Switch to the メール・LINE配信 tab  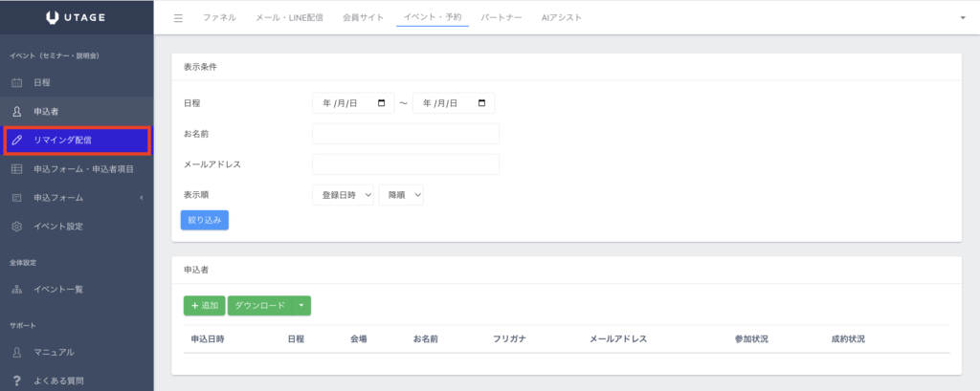(x=289, y=18)
